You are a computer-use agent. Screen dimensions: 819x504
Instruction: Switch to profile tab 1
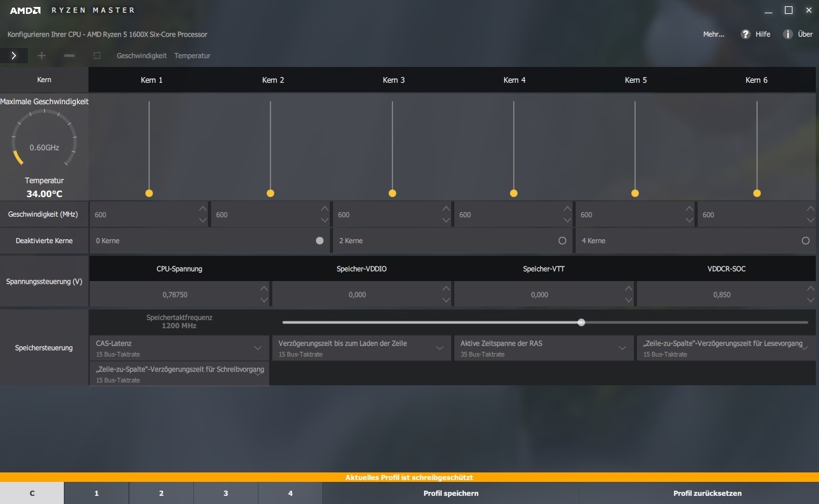96,493
